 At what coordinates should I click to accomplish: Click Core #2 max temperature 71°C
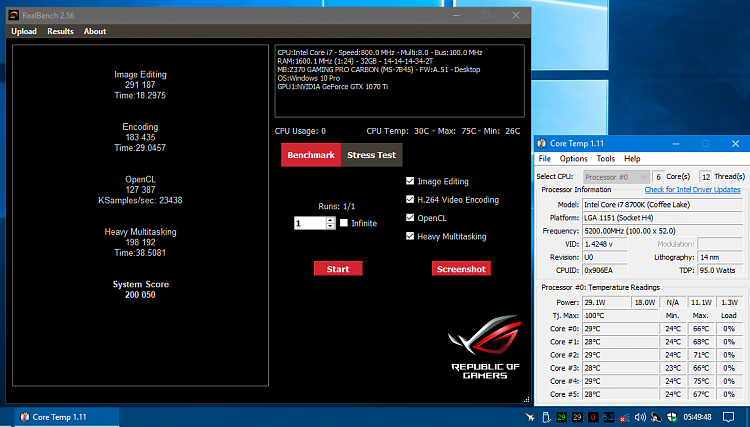pyautogui.click(x=701, y=355)
